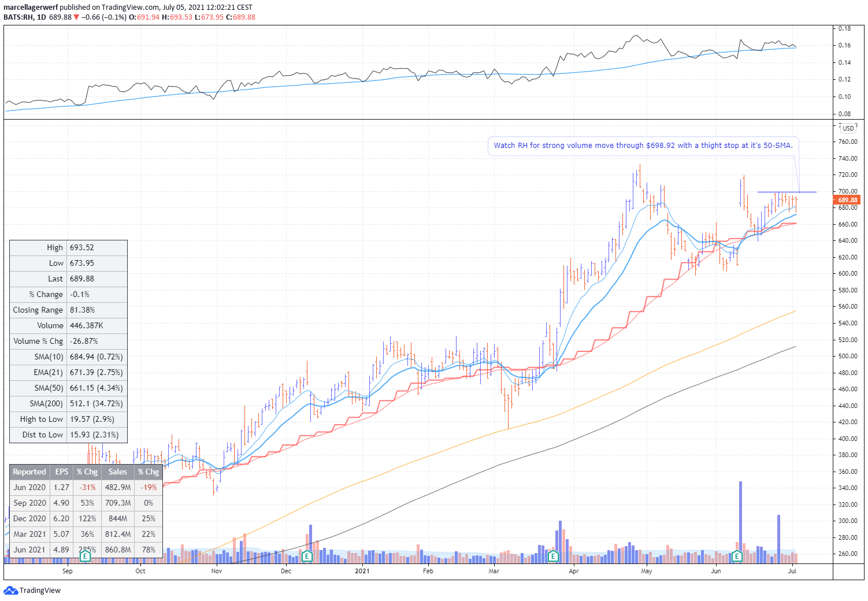Select the Dist to Low value 15.93 (2.31%)
Screen dimensions: 868x601
tap(94, 435)
